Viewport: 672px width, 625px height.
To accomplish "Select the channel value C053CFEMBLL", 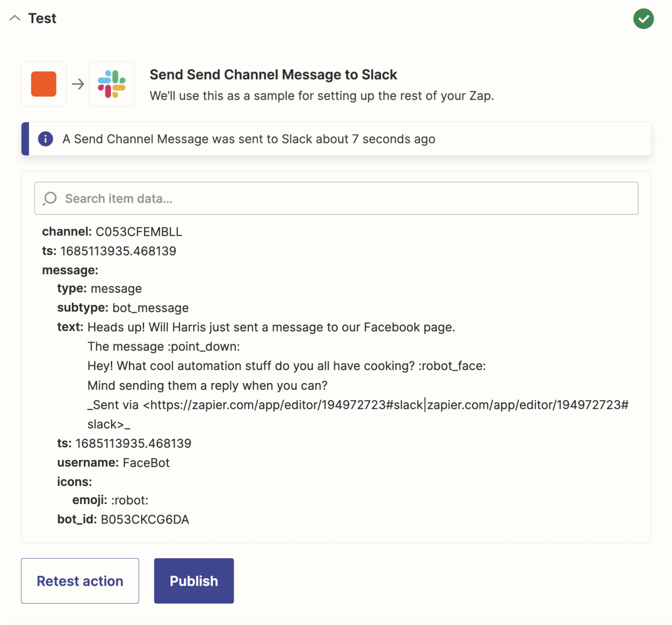I will (139, 232).
